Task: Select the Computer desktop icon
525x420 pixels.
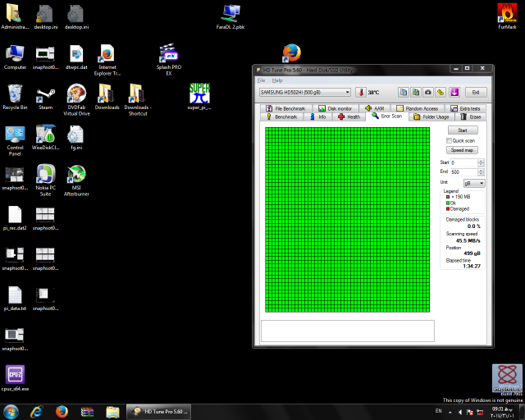Action: pos(15,57)
